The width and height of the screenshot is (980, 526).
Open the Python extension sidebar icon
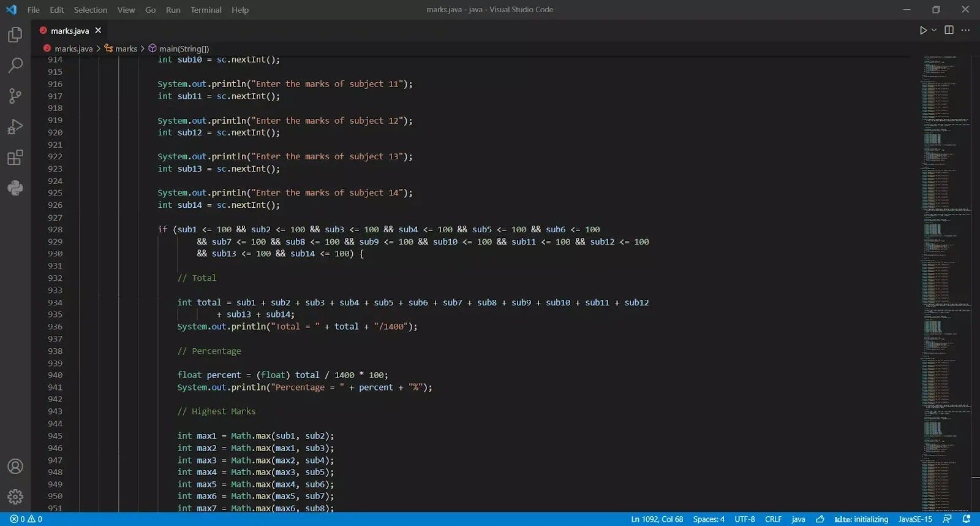click(15, 188)
